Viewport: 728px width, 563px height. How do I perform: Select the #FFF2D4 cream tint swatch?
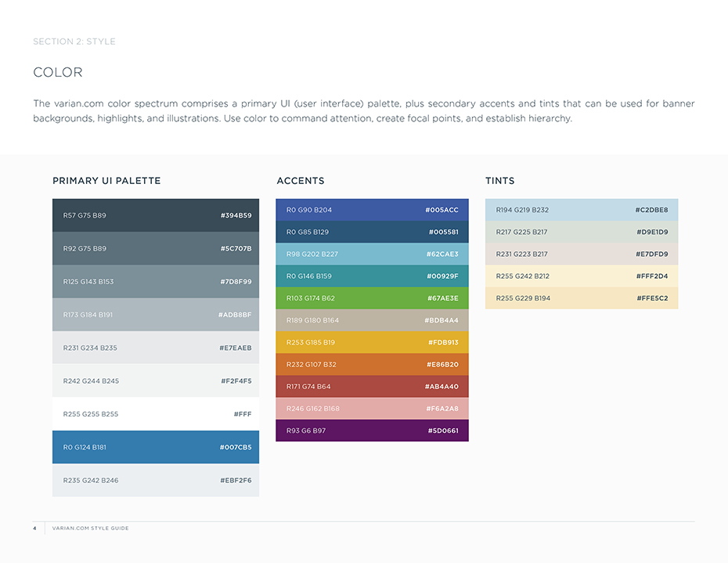582,276
